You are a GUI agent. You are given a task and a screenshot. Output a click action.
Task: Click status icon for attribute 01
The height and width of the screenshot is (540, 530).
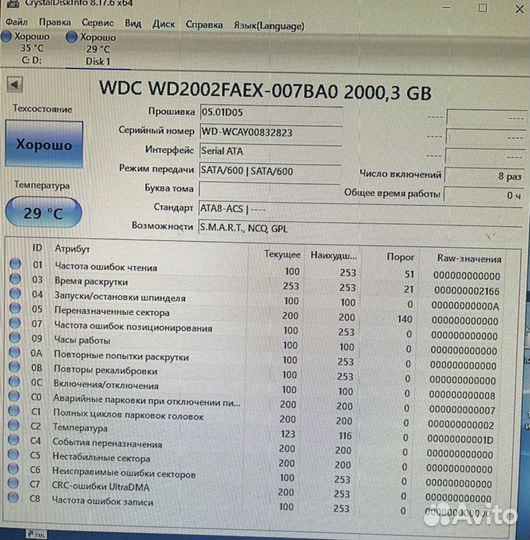click(15, 264)
